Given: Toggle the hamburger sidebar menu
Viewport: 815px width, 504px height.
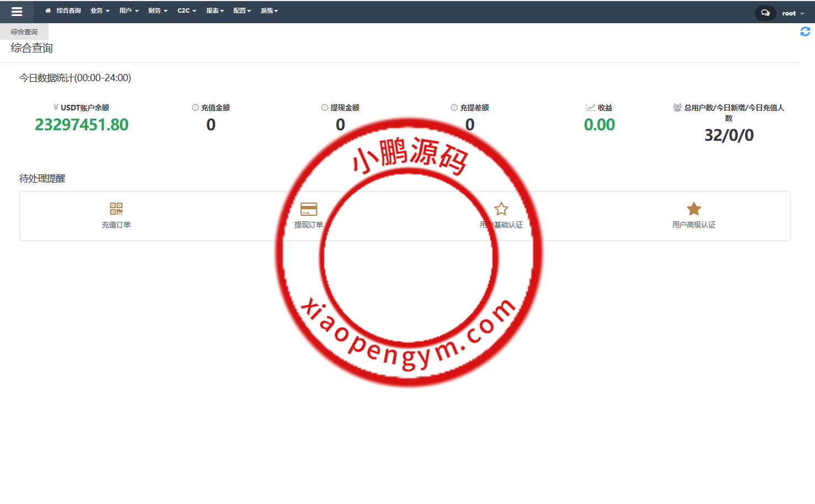Looking at the screenshot, I should 17,12.
